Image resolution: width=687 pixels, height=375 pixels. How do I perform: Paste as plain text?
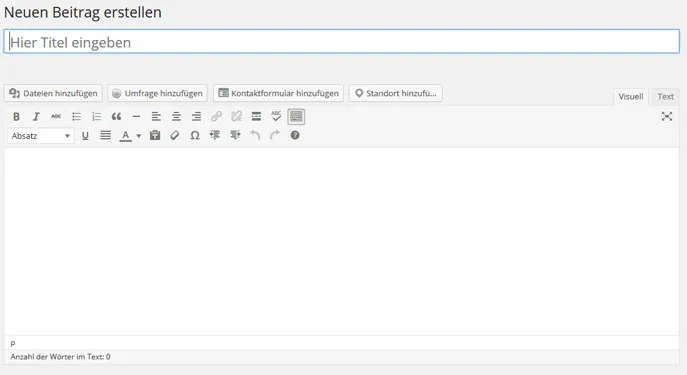155,136
